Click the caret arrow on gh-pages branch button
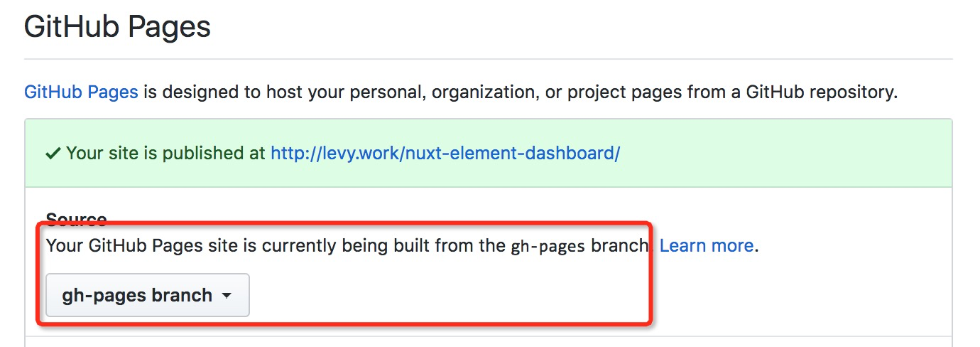Viewport: 980px width, 347px height. coord(227,296)
